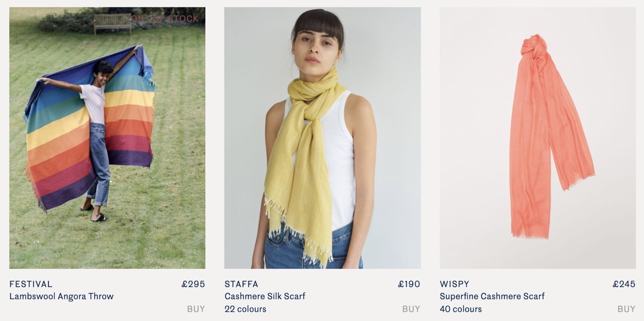Click the £245 price of Wispy
This screenshot has height=321, width=644.
coord(624,284)
